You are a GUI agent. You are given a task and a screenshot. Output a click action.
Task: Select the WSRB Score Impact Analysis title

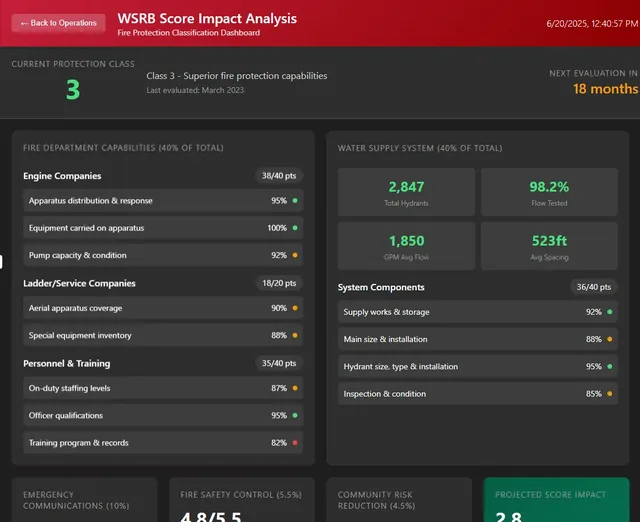click(x=207, y=18)
